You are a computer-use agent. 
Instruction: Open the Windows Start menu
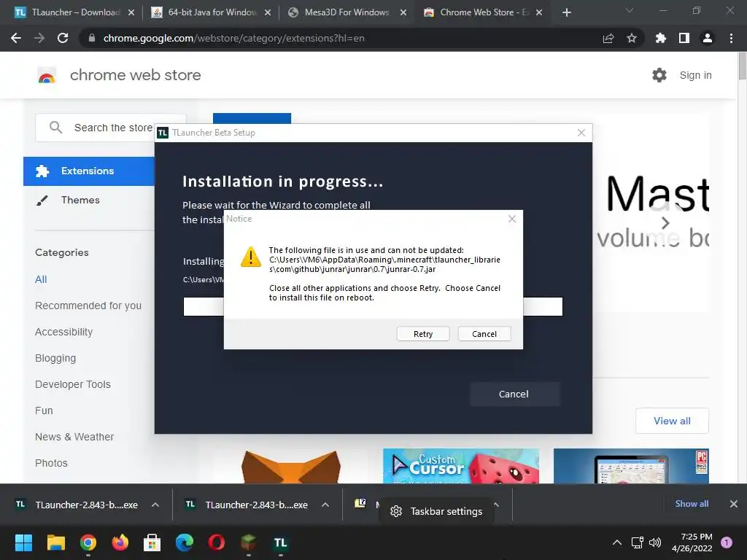coord(23,542)
